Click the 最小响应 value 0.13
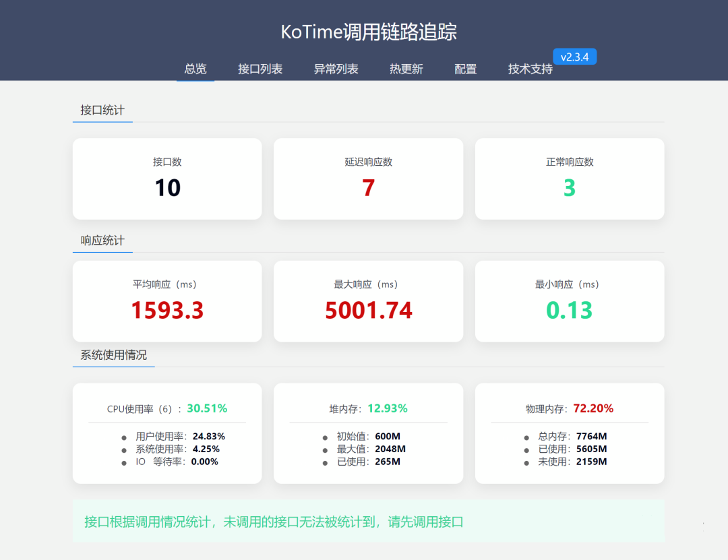The width and height of the screenshot is (728, 560). tap(570, 310)
